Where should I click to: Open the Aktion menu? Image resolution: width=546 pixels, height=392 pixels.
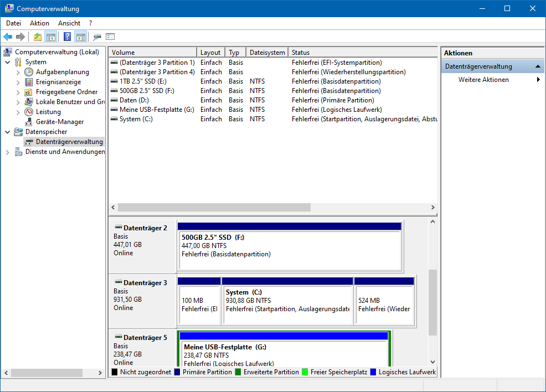[x=39, y=23]
